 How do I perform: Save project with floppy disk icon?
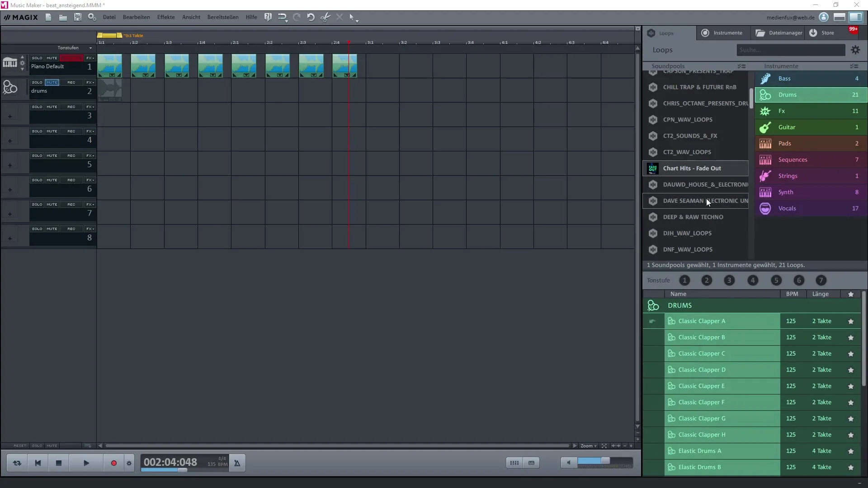pos(78,17)
